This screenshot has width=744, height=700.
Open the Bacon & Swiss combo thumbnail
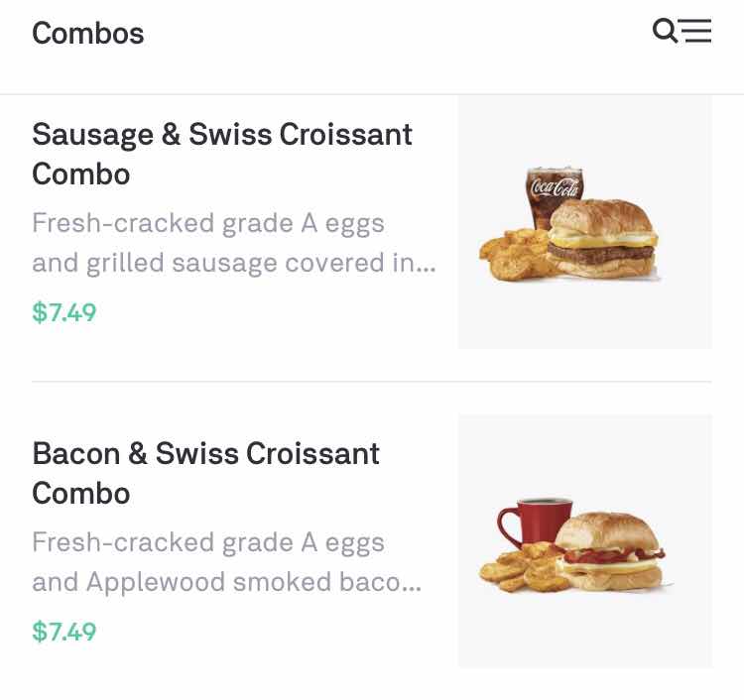pyautogui.click(x=584, y=540)
